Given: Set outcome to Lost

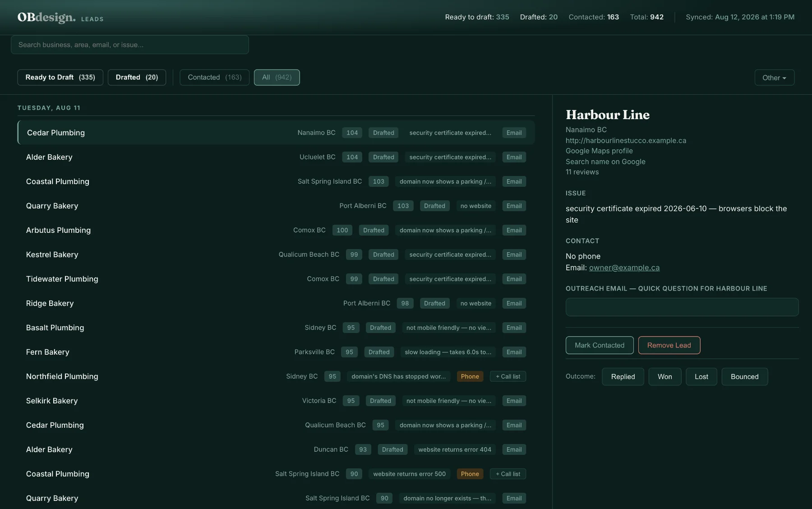Looking at the screenshot, I should (701, 376).
